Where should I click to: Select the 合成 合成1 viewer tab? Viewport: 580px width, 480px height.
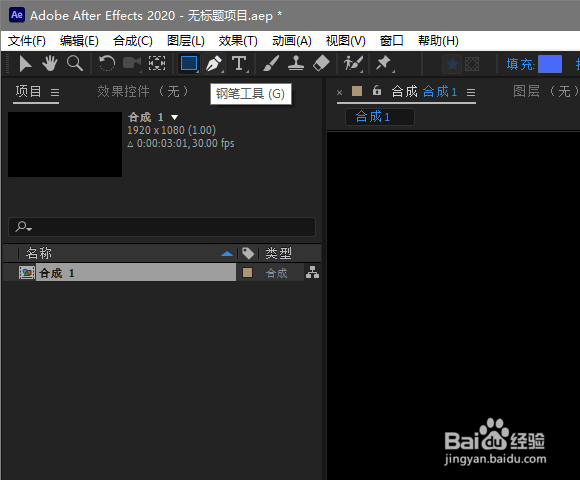pyautogui.click(x=424, y=91)
